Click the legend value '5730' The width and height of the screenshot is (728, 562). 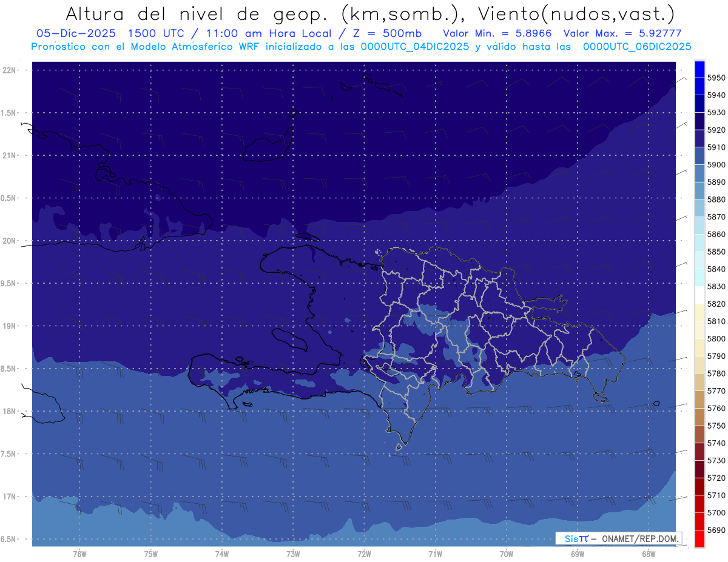tap(716, 461)
